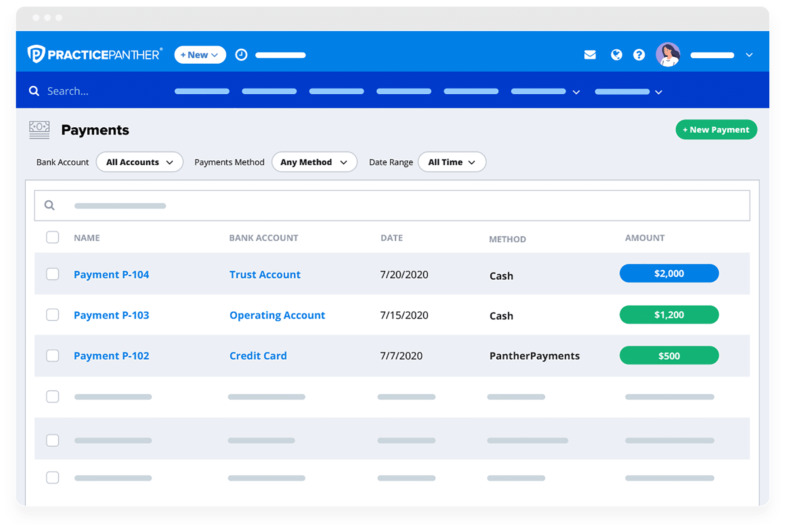Click the Payments money icon

click(39, 130)
